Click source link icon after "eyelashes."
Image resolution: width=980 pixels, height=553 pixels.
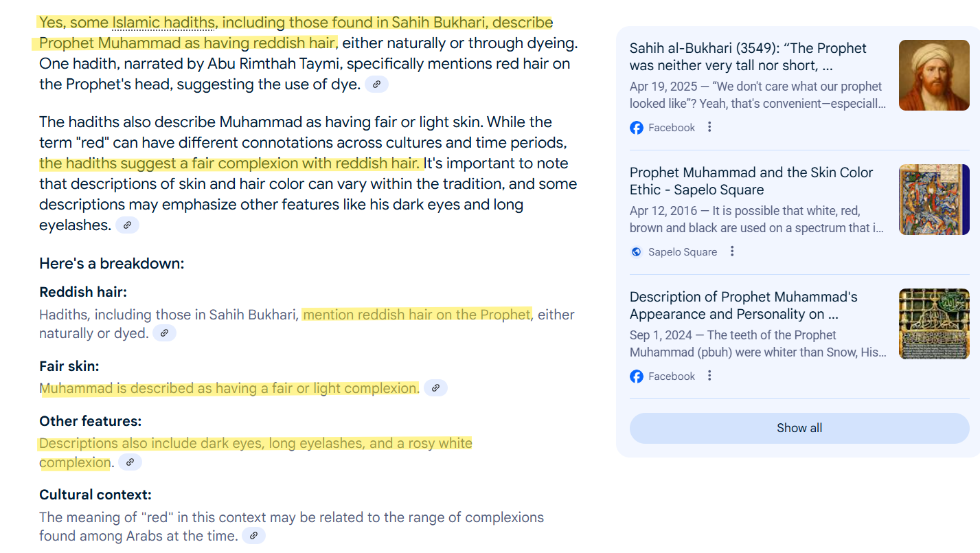(127, 225)
